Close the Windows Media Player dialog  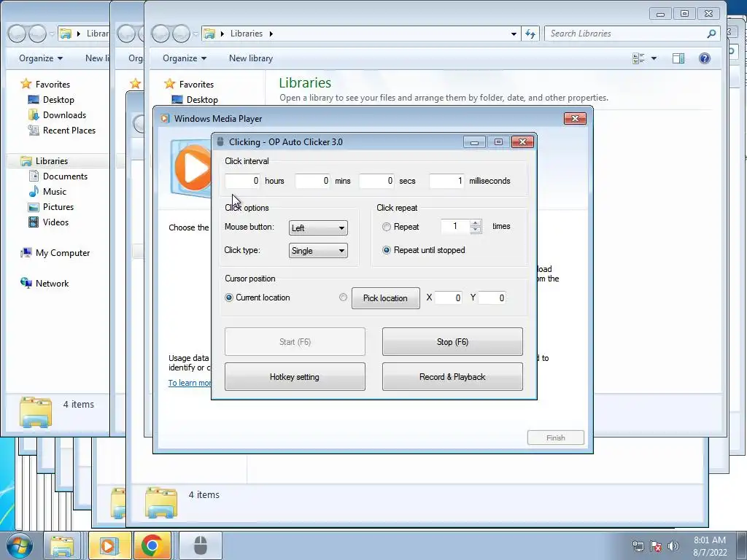tap(575, 119)
